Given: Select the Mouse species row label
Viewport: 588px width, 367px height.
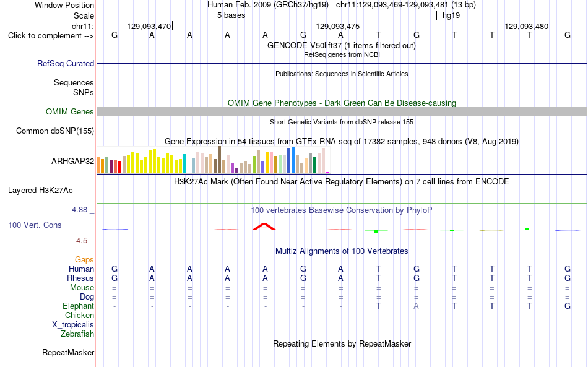Looking at the screenshot, I should click(82, 288).
